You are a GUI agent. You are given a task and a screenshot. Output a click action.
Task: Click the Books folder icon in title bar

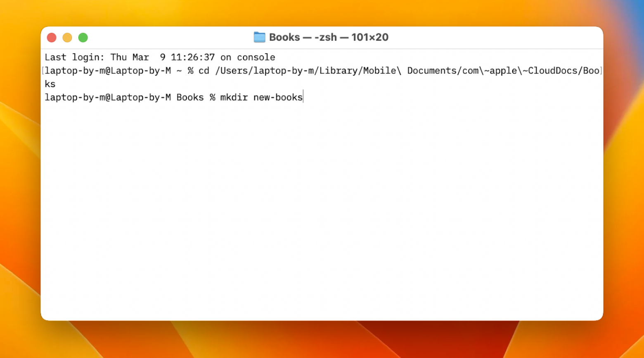click(259, 37)
